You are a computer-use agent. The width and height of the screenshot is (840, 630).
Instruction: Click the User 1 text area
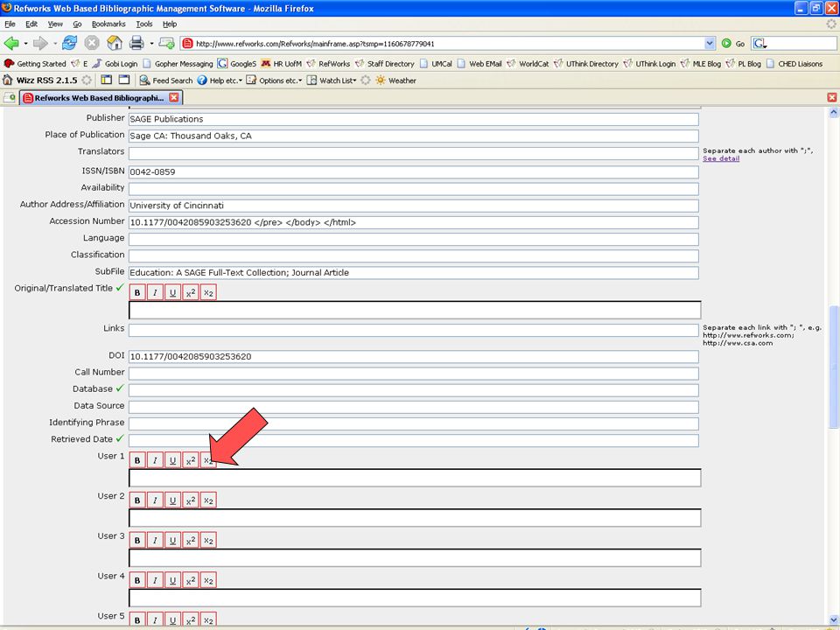pyautogui.click(x=415, y=478)
